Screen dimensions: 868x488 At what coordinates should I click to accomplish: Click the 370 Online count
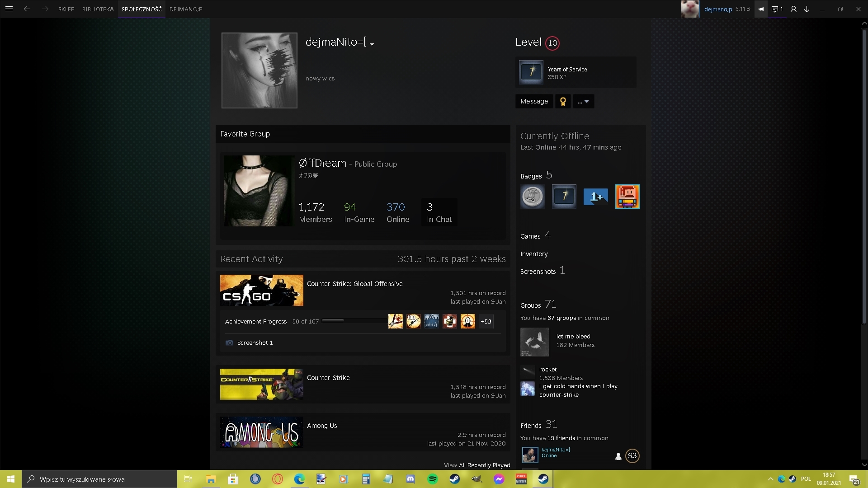tap(398, 212)
